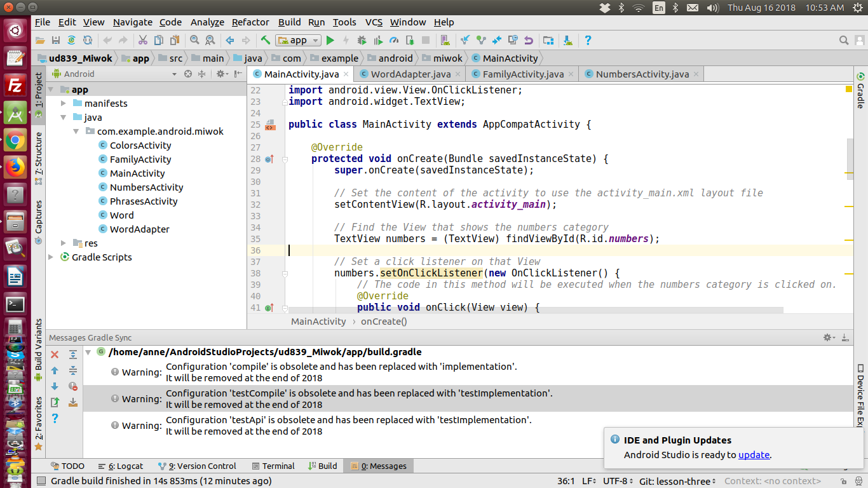The width and height of the screenshot is (868, 488).
Task: Click Google Chrome icon in Ubuntu launcher
Action: tap(15, 140)
